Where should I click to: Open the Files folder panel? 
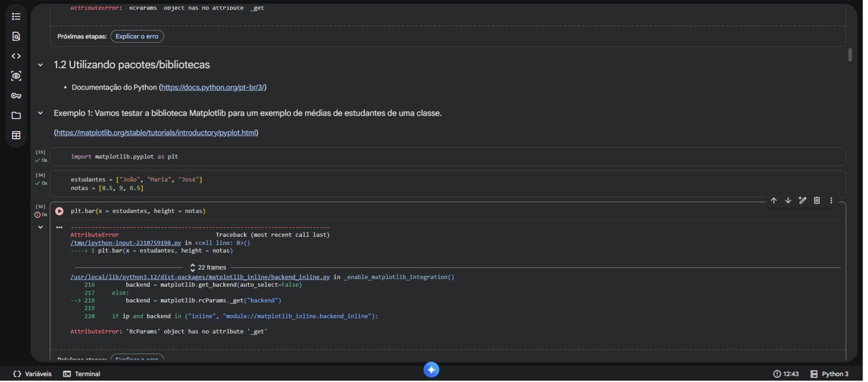point(16,116)
